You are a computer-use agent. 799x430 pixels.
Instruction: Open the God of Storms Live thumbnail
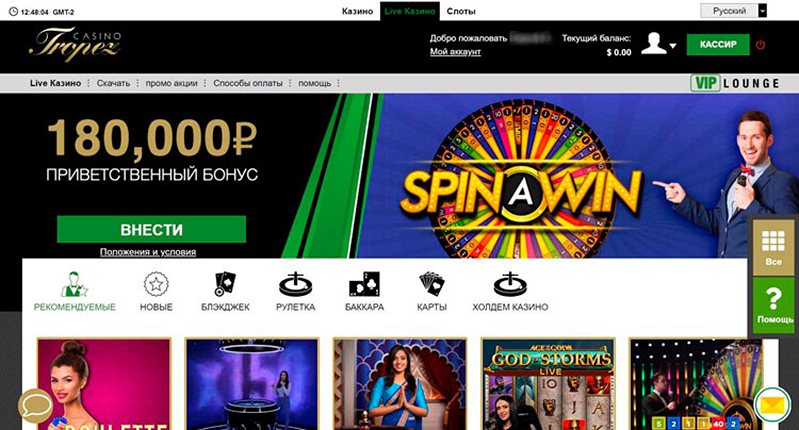pos(548,384)
